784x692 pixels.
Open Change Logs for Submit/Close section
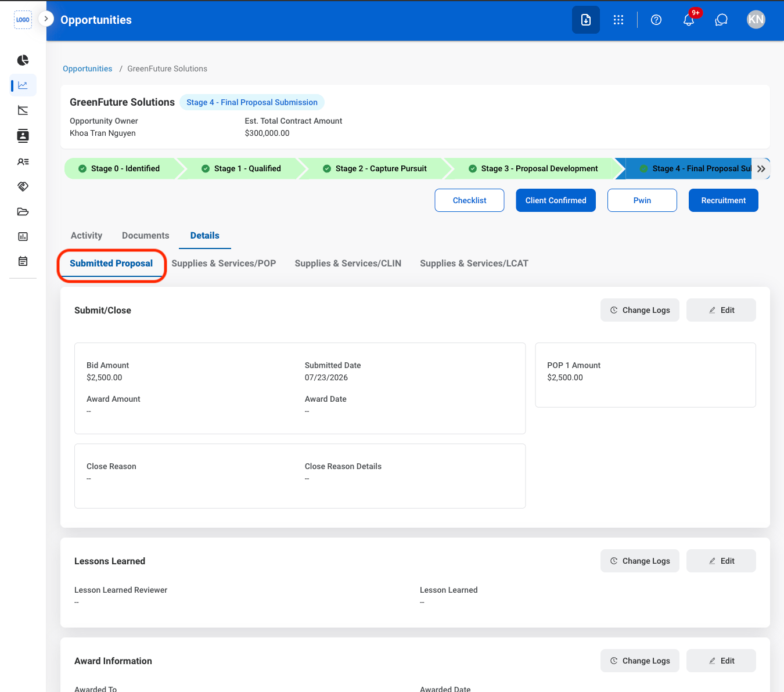click(x=640, y=310)
